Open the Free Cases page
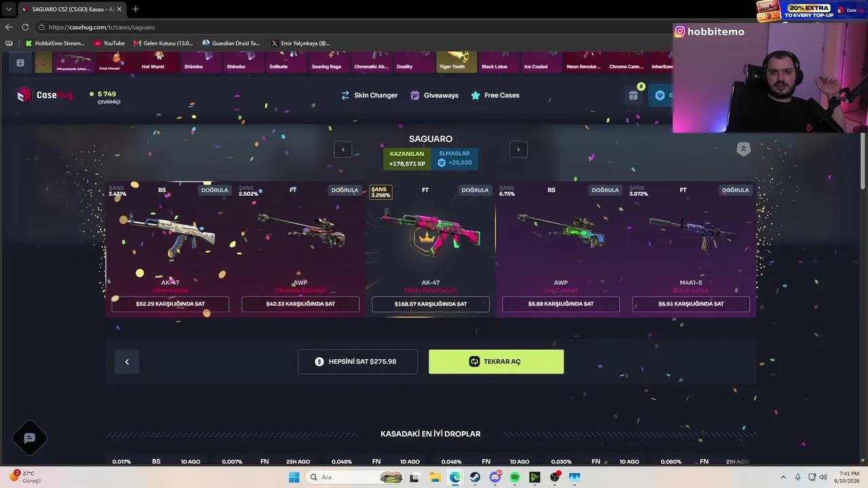This screenshot has width=868, height=488. [x=495, y=96]
